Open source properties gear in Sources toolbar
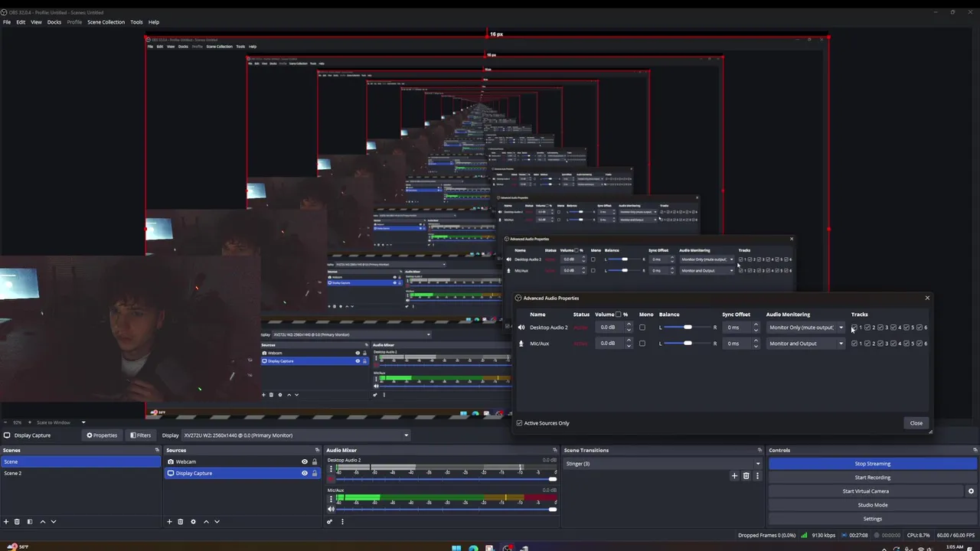The image size is (980, 551). coord(193,521)
